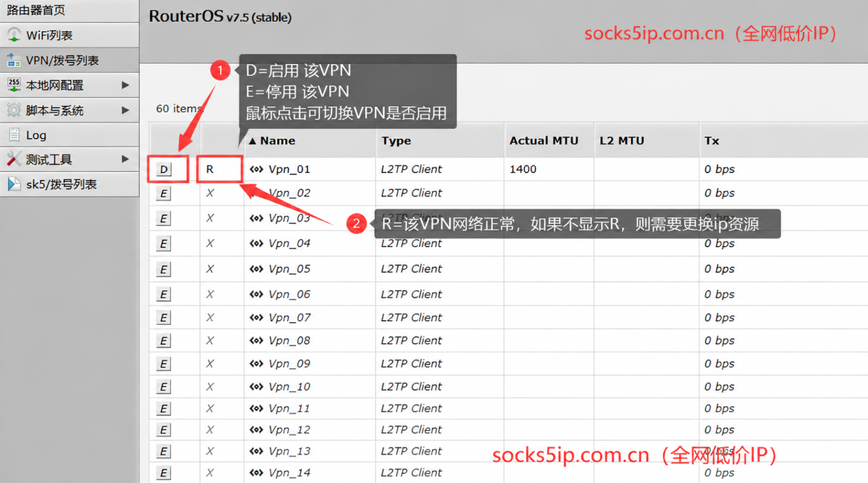Click R status flag of Vpn_01
Viewport: 868px width, 483px height.
click(x=210, y=169)
